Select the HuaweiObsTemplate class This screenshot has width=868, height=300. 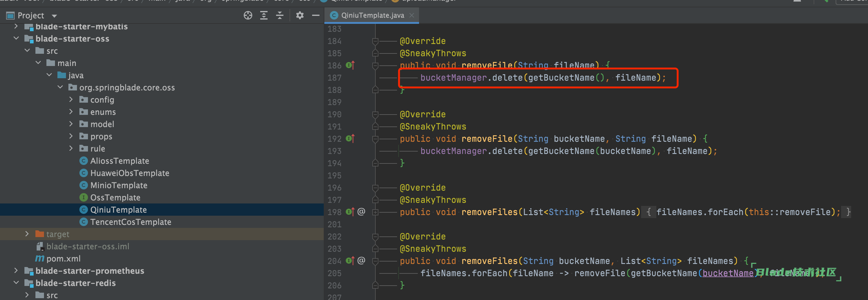[129, 173]
